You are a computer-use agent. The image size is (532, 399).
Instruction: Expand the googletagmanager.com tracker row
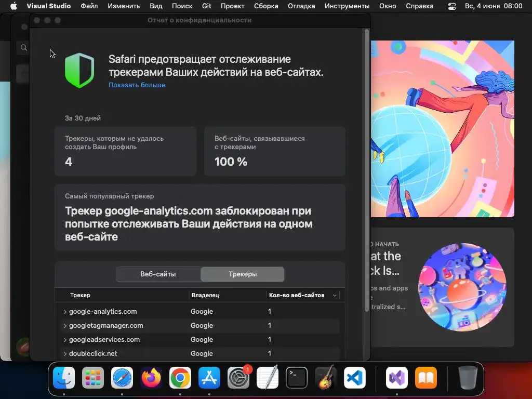65,325
